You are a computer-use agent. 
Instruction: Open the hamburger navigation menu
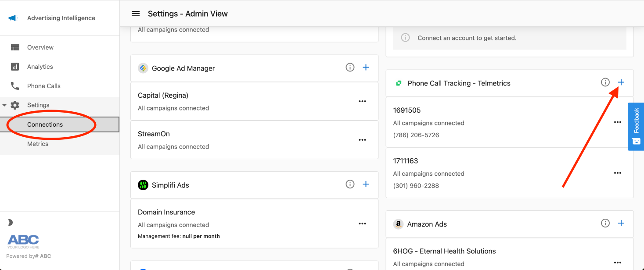[x=136, y=14]
